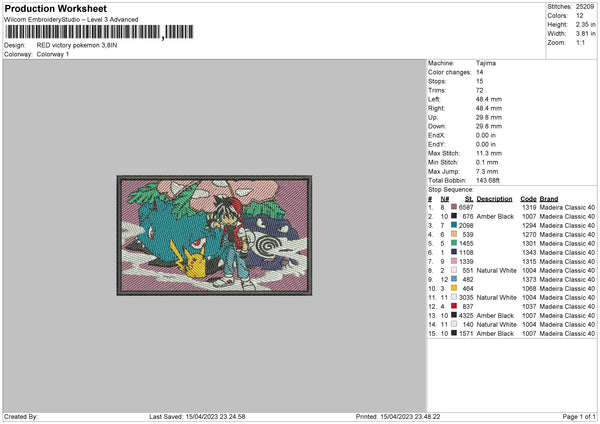
Task: Click the 'Code' column header
Action: pos(528,199)
